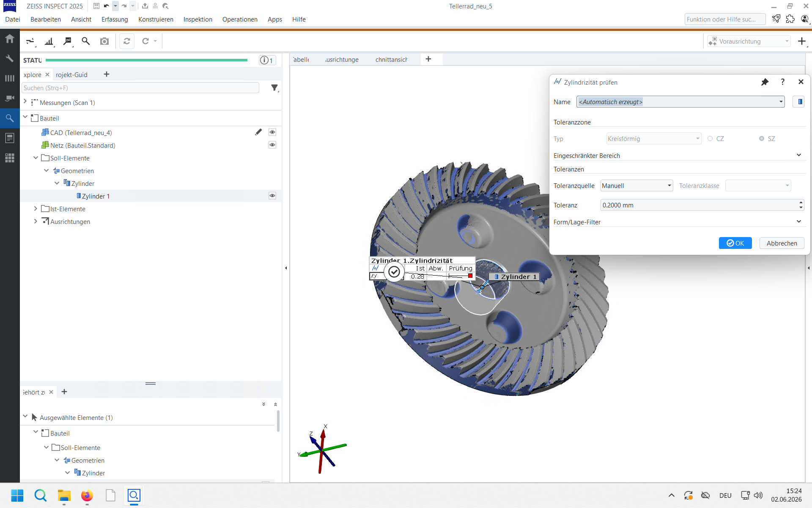Click the alignment tool toolbar icon
The width and height of the screenshot is (812, 508).
[30, 41]
